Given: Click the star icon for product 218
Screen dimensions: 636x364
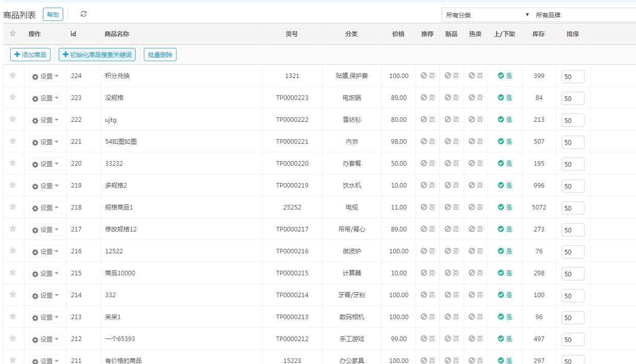Looking at the screenshot, I should [13, 207].
